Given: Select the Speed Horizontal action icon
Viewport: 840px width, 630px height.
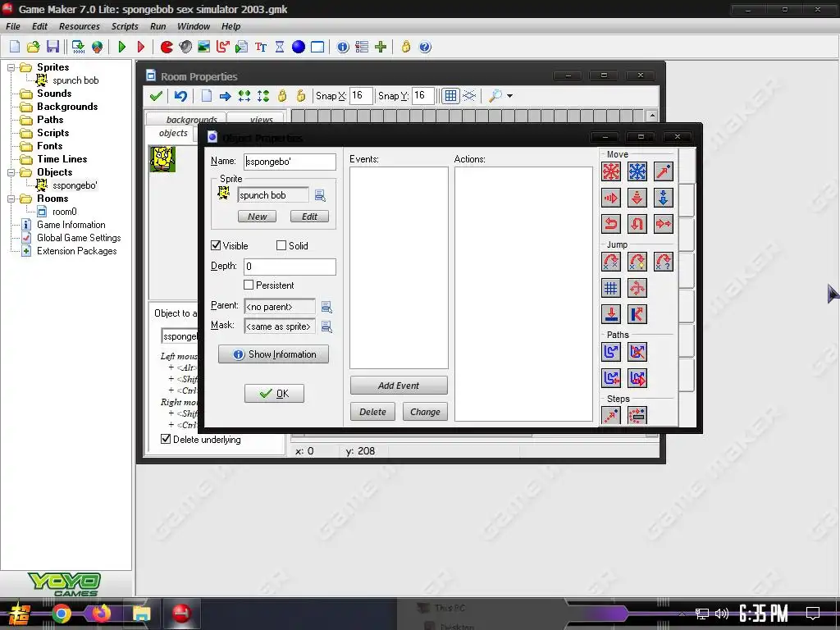Looking at the screenshot, I should pos(610,198).
